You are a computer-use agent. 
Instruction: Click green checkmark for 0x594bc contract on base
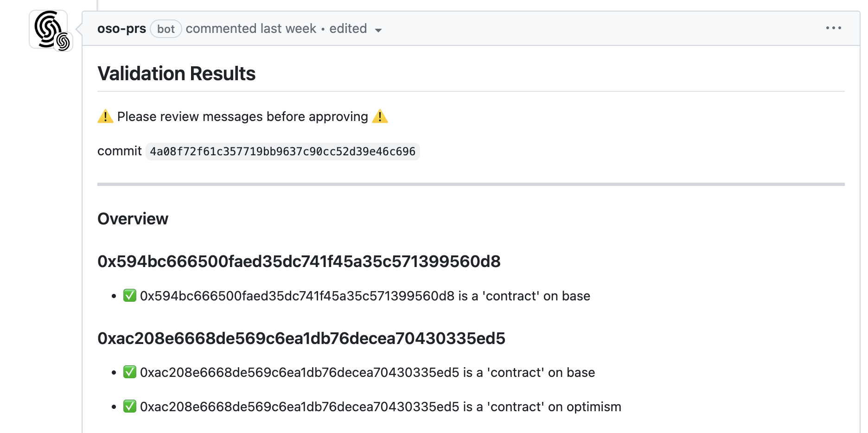tap(130, 296)
